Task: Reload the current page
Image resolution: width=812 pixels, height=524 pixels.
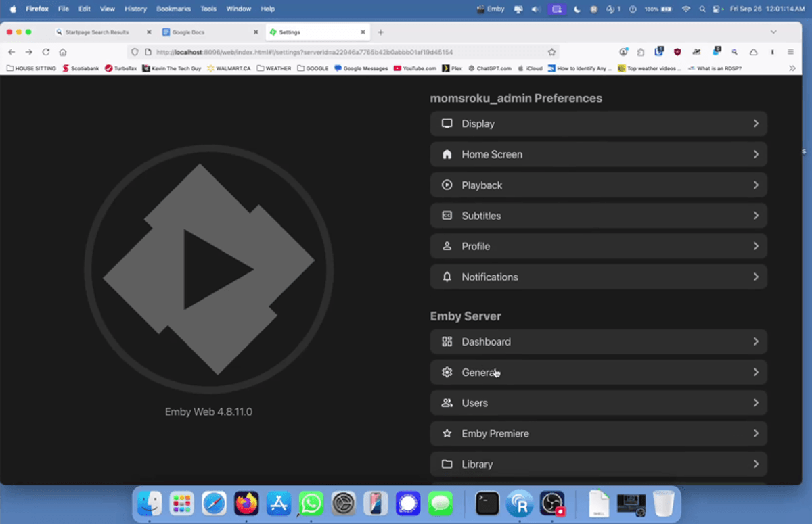Action: click(x=46, y=52)
